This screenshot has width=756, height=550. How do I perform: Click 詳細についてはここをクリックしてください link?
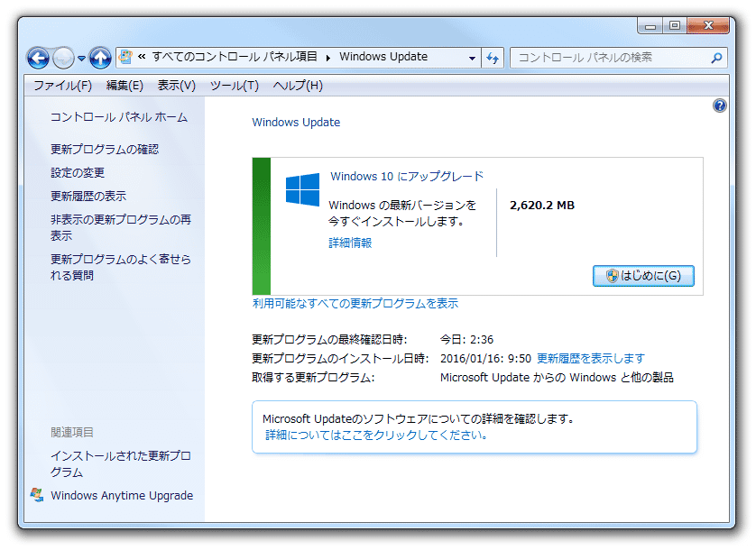[x=376, y=435]
